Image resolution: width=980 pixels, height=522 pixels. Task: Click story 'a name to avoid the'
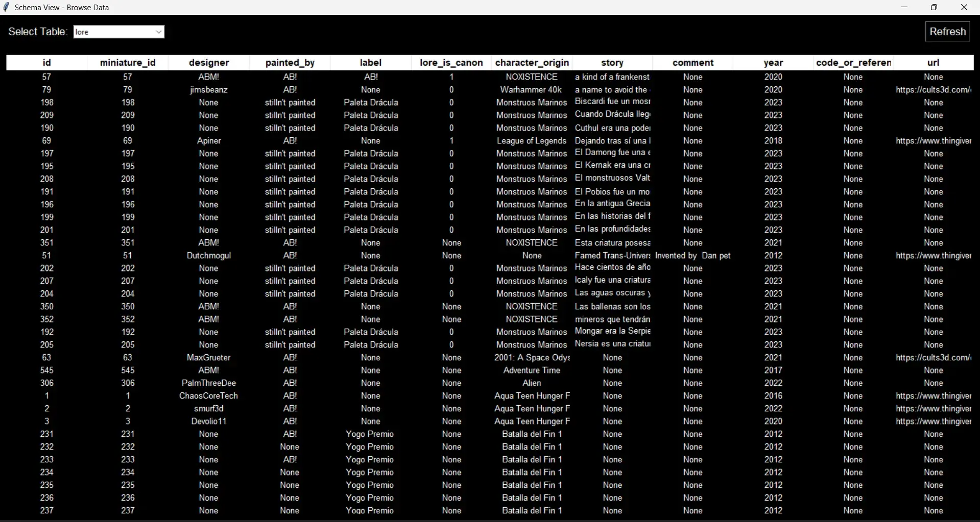[x=612, y=90]
